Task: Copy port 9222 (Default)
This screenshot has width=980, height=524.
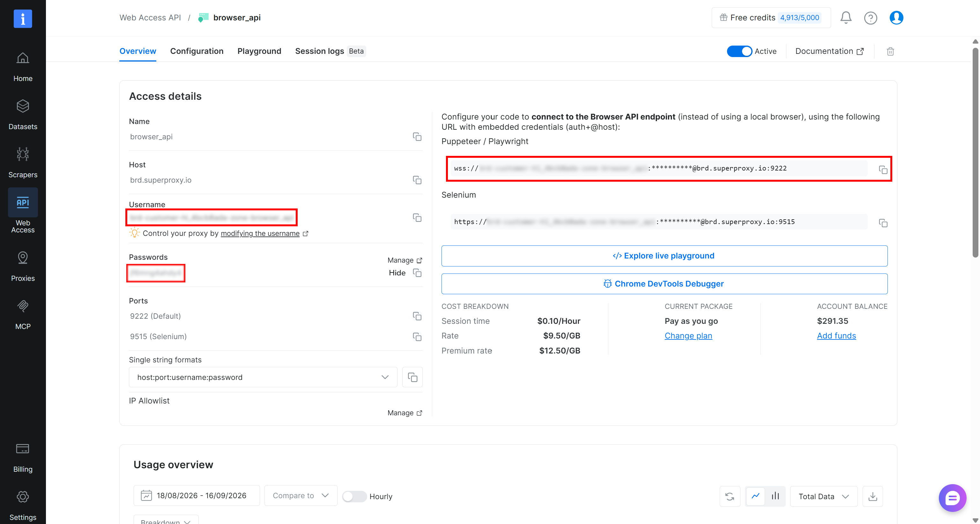Action: 417,316
